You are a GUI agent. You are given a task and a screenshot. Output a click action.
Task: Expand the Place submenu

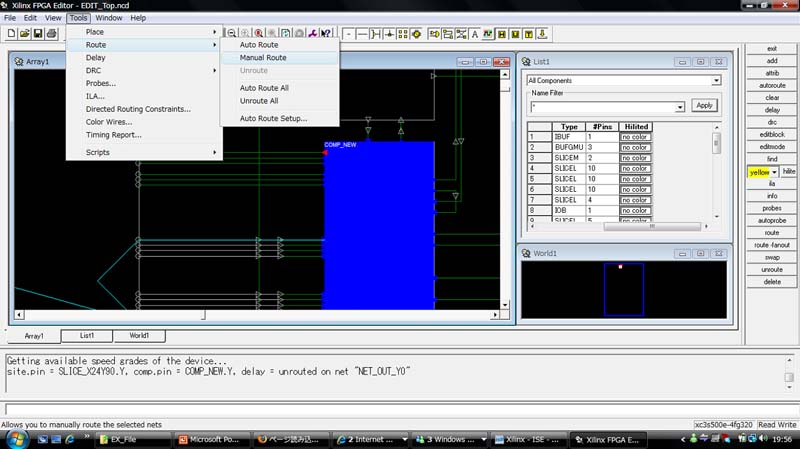pyautogui.click(x=144, y=32)
